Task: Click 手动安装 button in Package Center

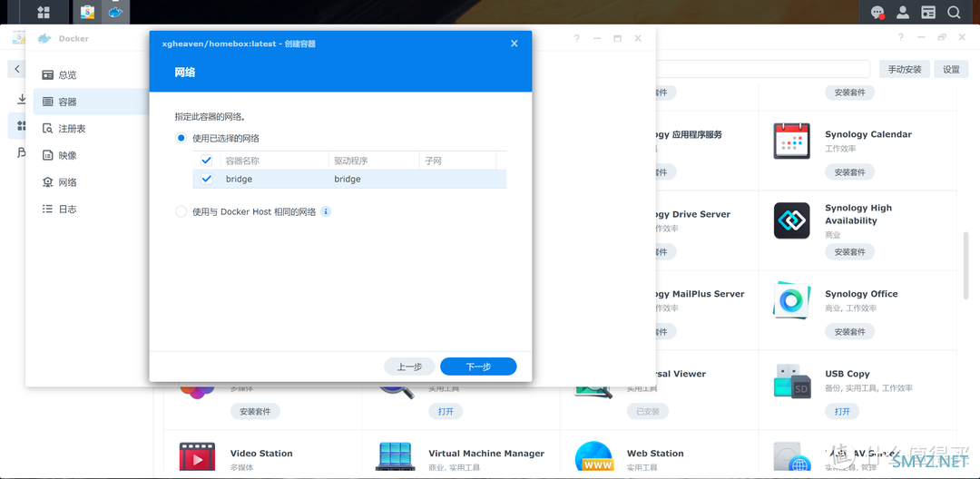Action: [905, 69]
